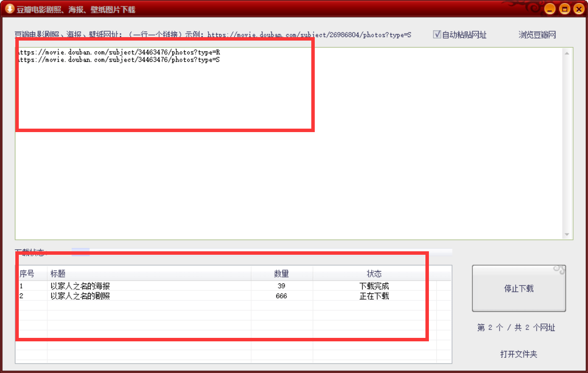The image size is (588, 373).
Task: Select the row 以家人之名的海报
Action: pos(233,286)
